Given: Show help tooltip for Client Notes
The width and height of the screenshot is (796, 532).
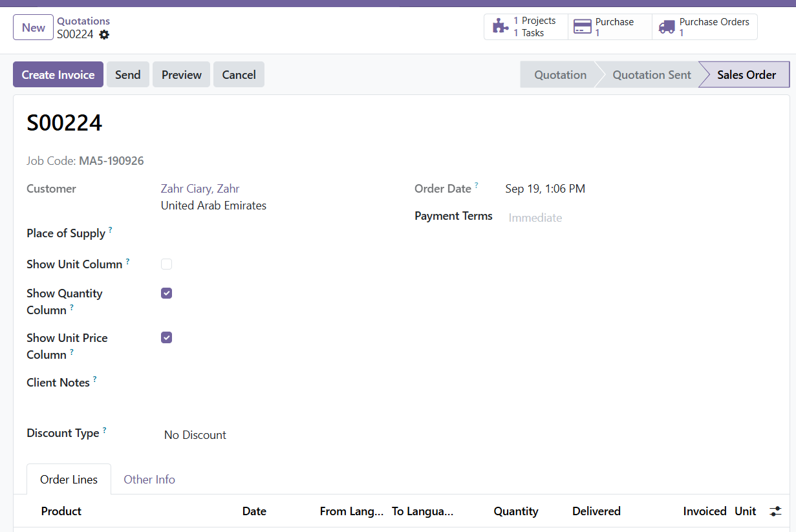Looking at the screenshot, I should (94, 379).
